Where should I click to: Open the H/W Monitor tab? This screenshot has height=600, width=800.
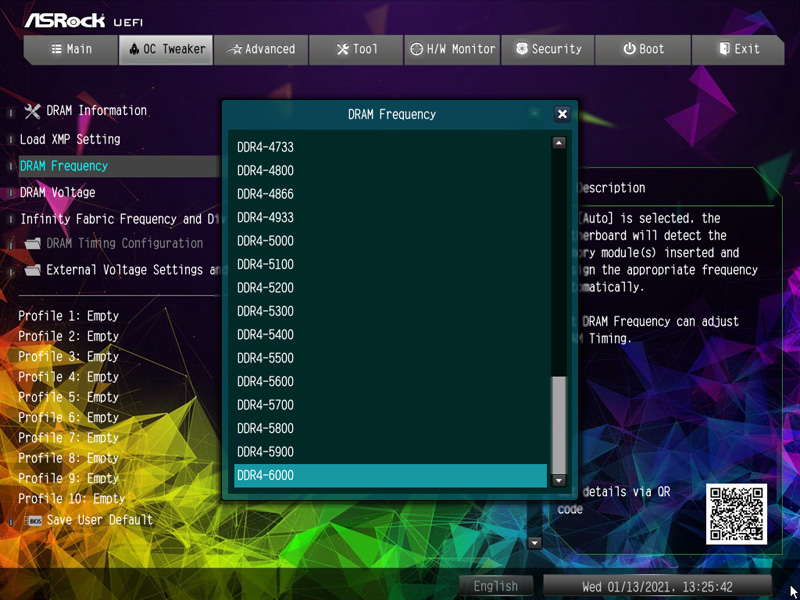point(452,49)
